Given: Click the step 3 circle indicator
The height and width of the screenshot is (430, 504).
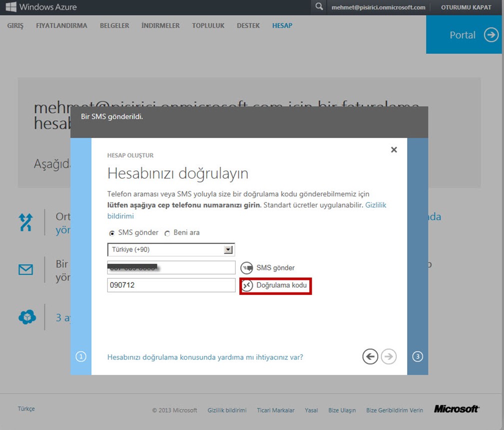Looking at the screenshot, I should (x=418, y=356).
